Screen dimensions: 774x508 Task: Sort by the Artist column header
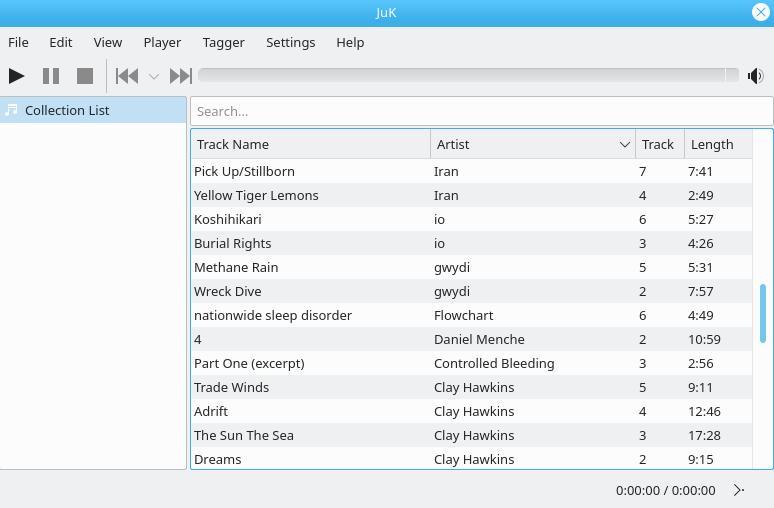[x=533, y=144]
